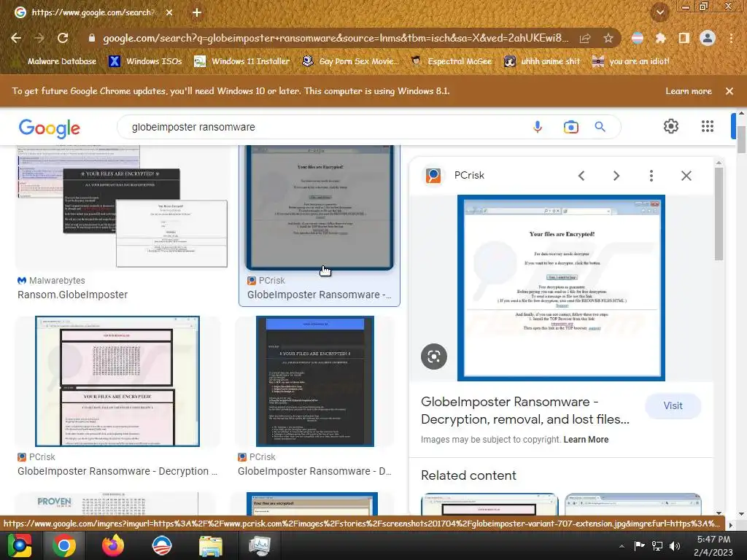Reload the current page
This screenshot has width=747, height=560.
click(63, 38)
